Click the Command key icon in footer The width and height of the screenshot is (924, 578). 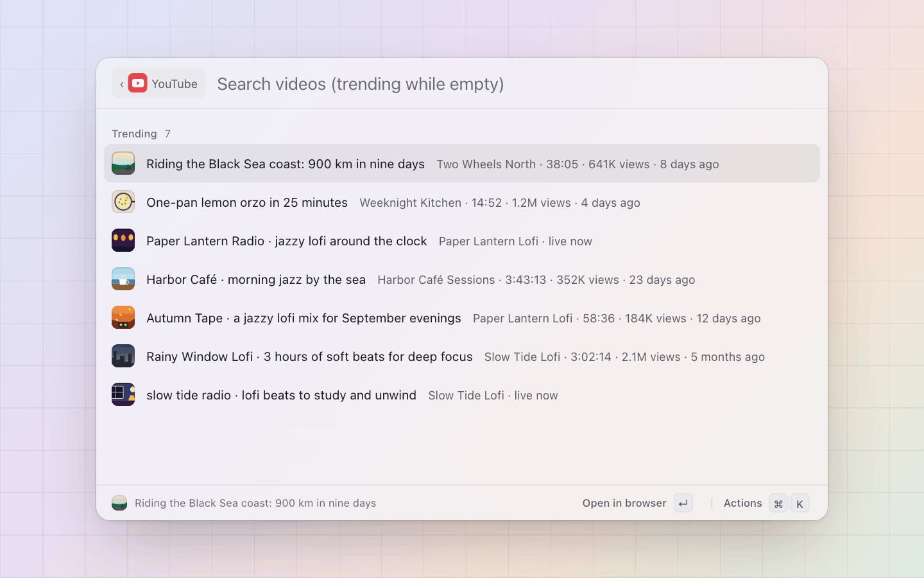coord(778,504)
